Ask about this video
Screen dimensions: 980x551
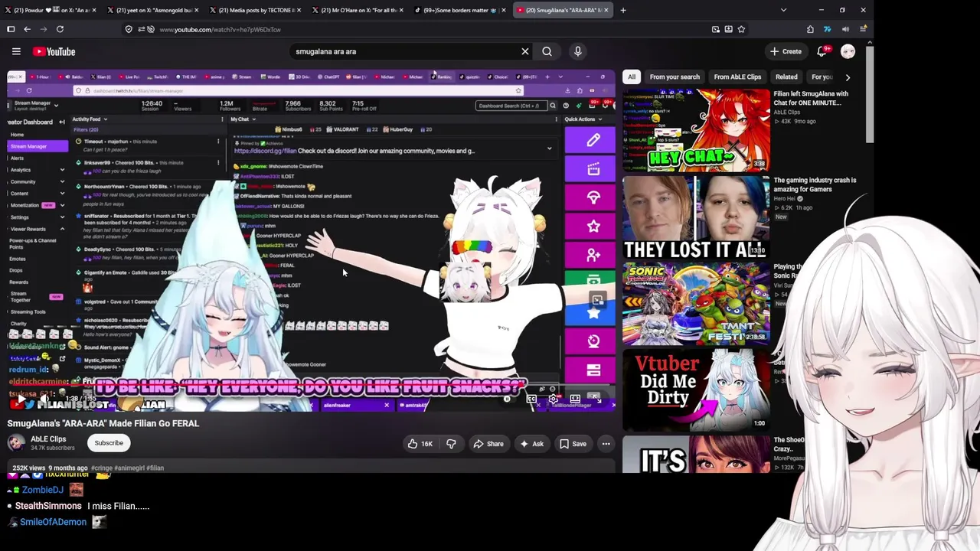[531, 444]
